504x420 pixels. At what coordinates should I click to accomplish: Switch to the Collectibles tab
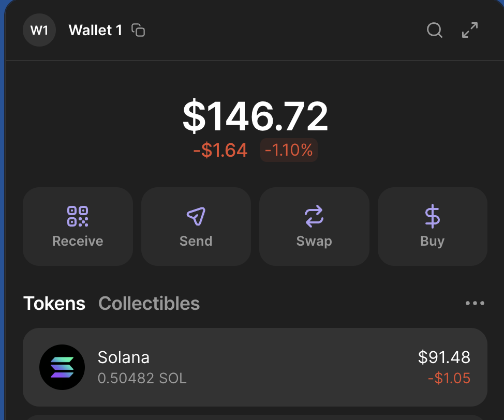click(149, 303)
